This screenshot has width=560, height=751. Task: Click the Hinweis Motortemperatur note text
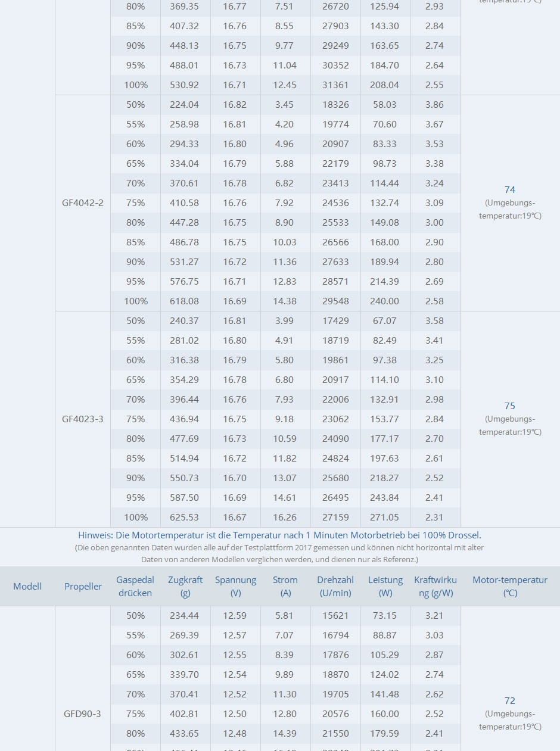279,535
